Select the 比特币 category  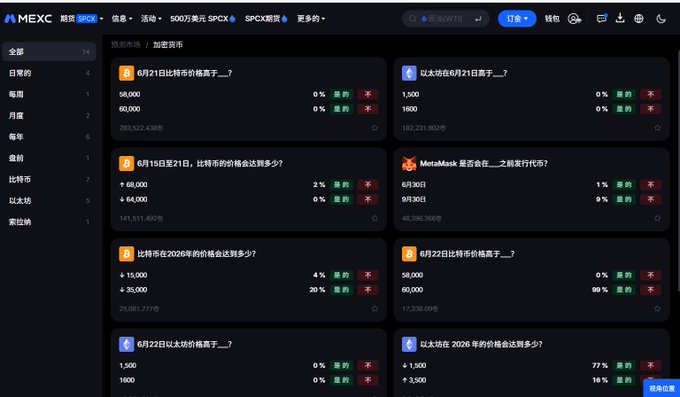[49, 179]
